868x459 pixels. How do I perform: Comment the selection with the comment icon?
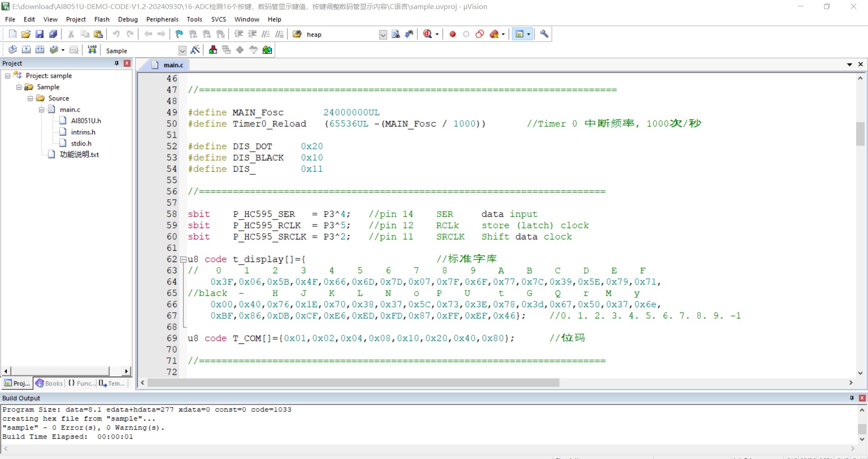click(266, 34)
